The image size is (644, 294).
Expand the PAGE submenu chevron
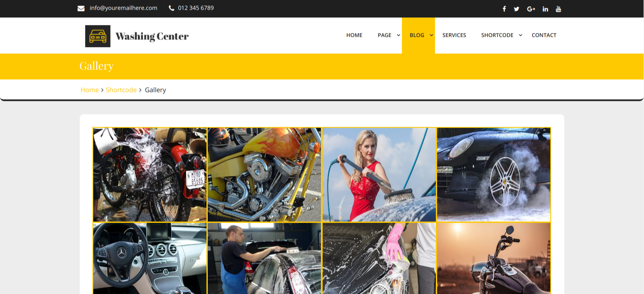tap(399, 35)
